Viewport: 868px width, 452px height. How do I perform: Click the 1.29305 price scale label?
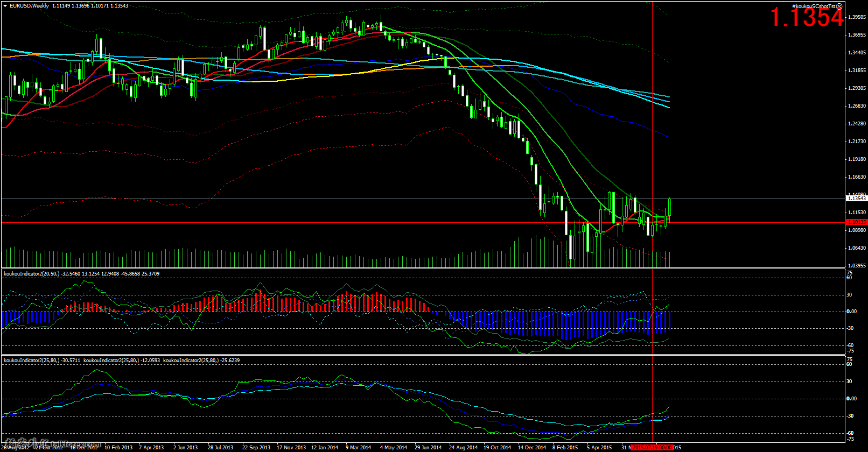857,88
